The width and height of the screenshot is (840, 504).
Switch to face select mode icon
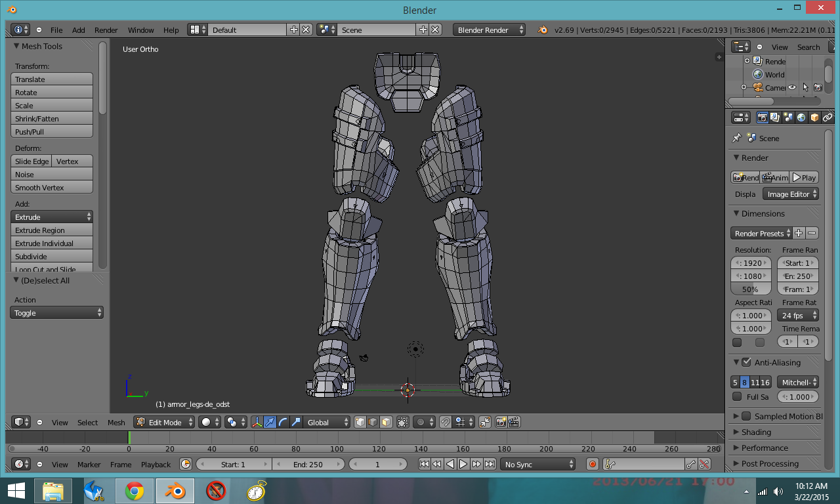[x=386, y=423]
